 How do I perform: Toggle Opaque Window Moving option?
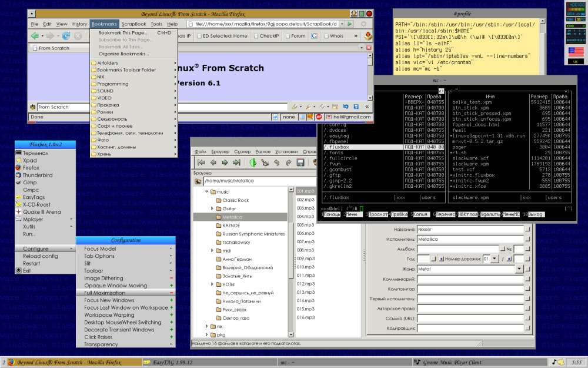pyautogui.click(x=125, y=286)
